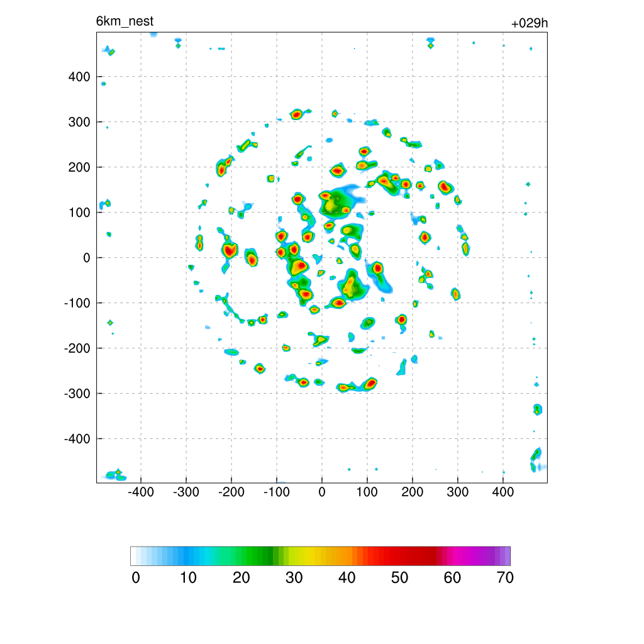Screen dimensions: 644x644
Task: Click the "6km_nest" plot title
Action: pos(125,21)
